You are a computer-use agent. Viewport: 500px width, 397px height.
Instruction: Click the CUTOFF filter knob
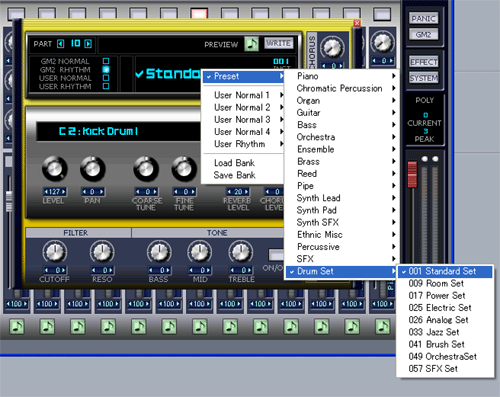tap(55, 252)
